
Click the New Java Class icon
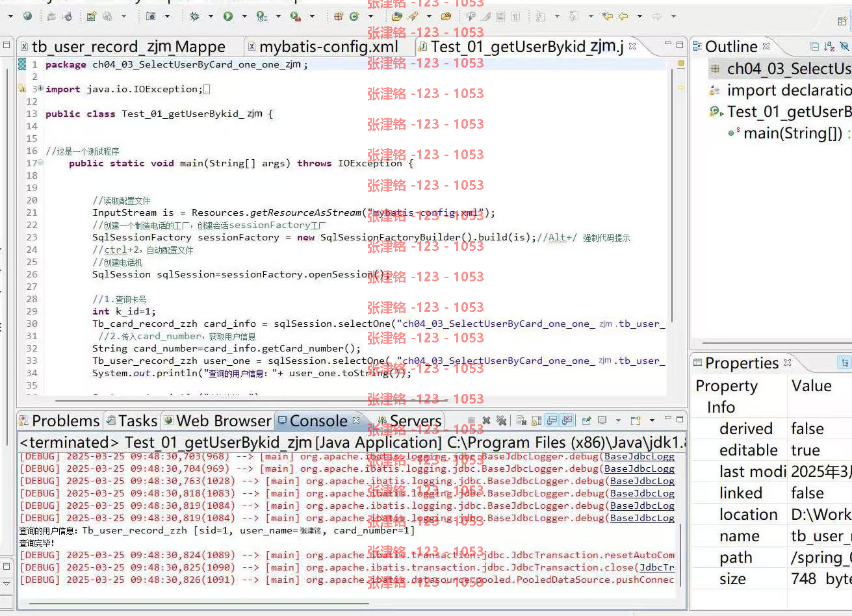pyautogui.click(x=354, y=16)
